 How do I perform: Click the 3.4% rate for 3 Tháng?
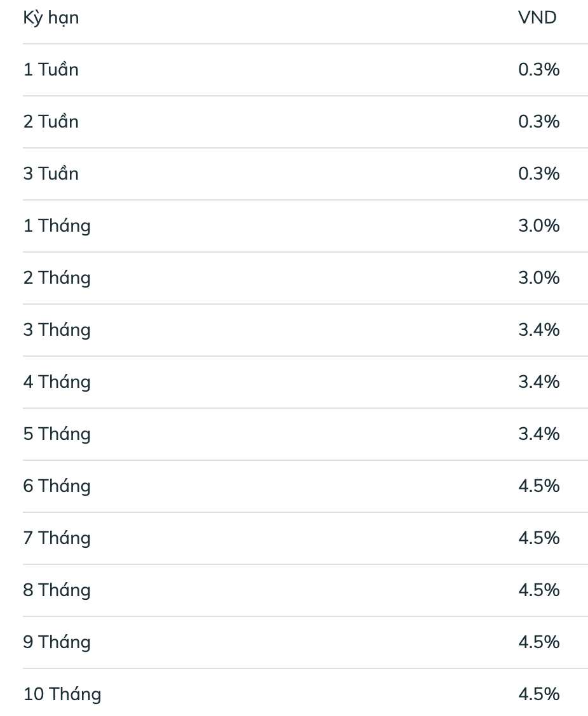[x=538, y=330]
